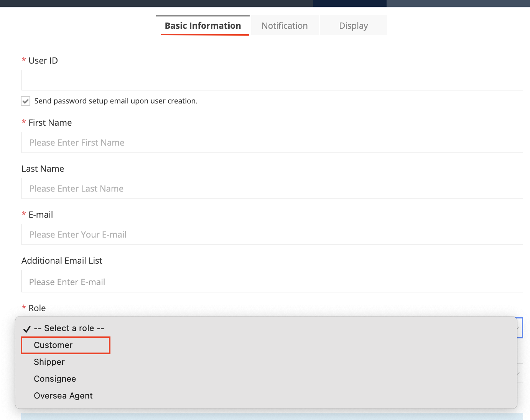
Task: Click the Additional Email List field
Action: [272, 282]
